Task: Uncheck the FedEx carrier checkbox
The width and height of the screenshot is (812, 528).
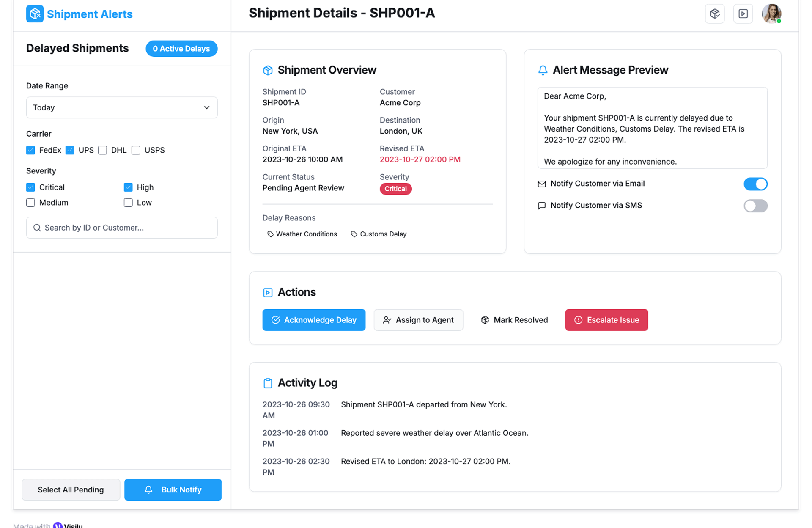Action: pyautogui.click(x=30, y=150)
